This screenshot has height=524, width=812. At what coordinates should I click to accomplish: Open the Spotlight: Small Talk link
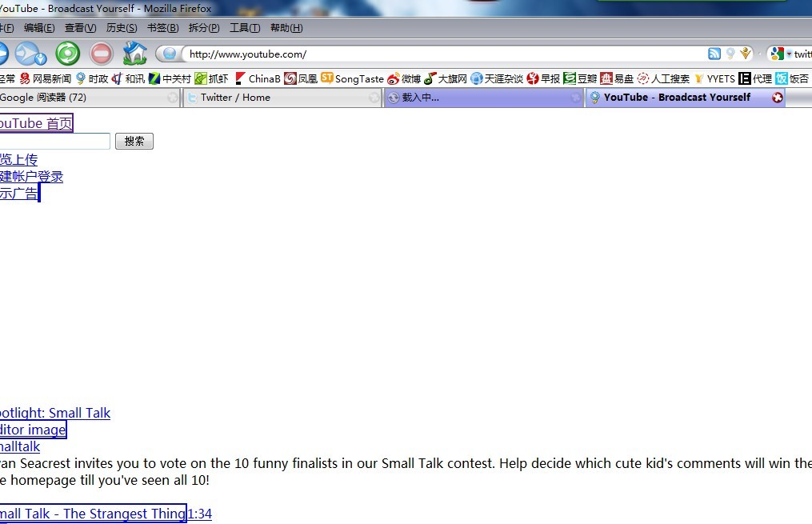(55, 413)
